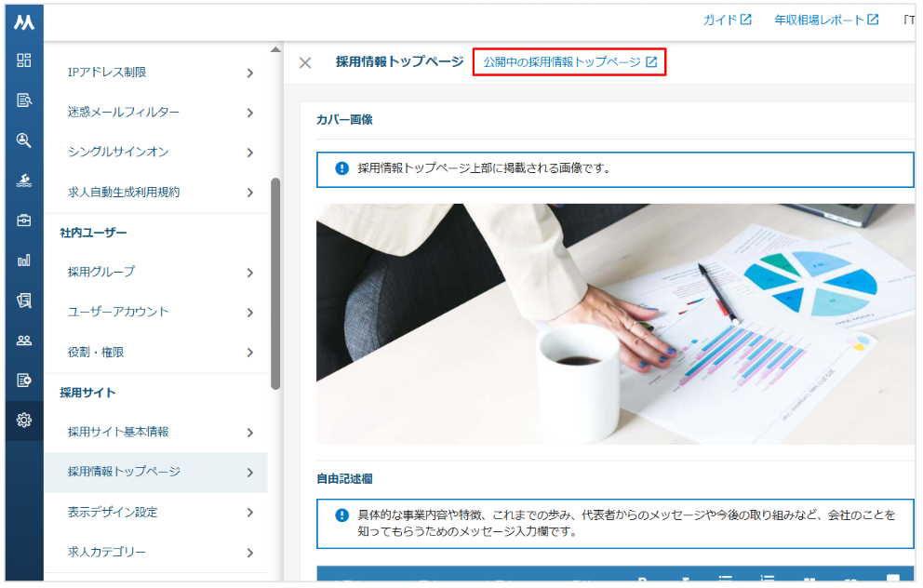This screenshot has height=588, width=923.
Task: Open the settings gear icon
Action: 24,421
